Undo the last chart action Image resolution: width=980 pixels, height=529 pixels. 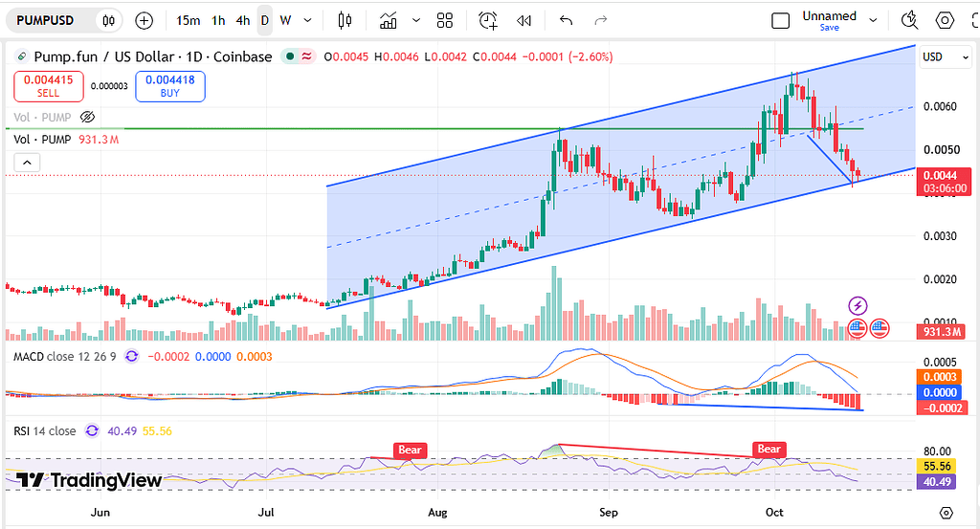point(567,21)
